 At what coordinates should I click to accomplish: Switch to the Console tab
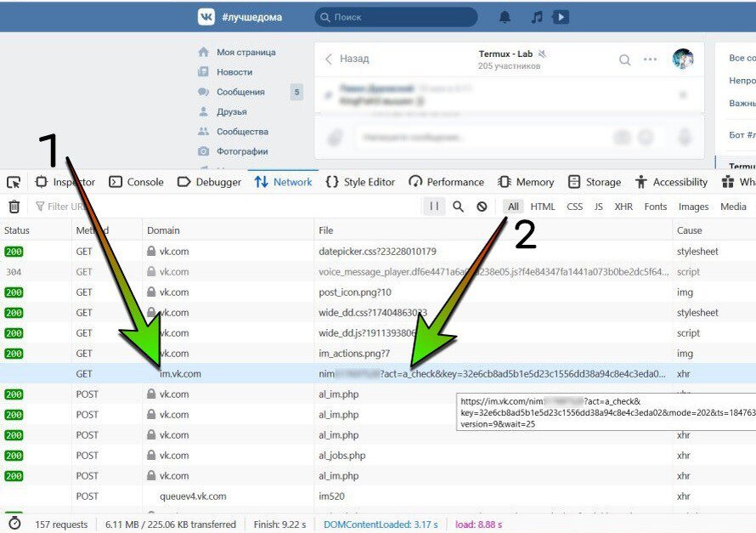136,182
